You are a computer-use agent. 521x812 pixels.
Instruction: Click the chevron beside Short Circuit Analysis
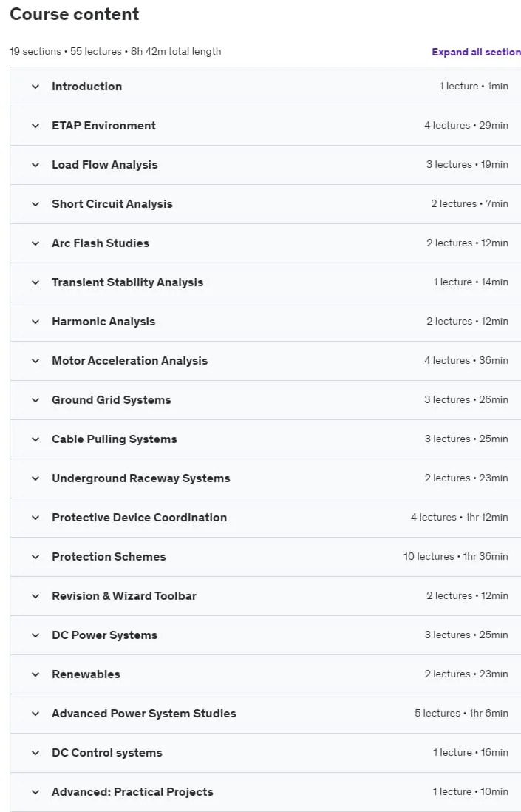(35, 204)
